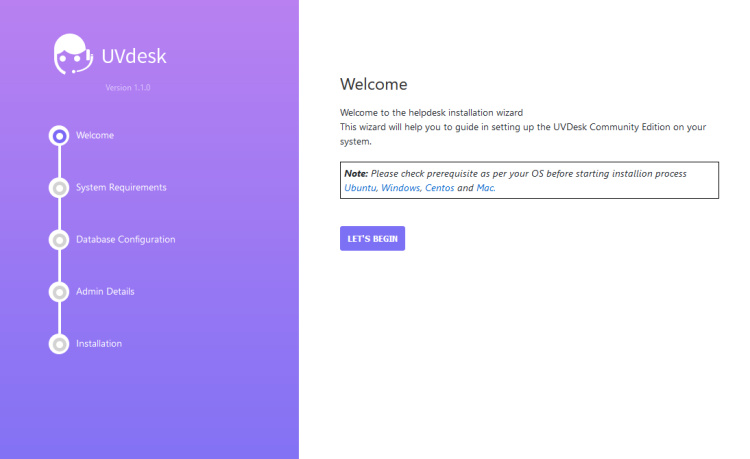This screenshot has width=750, height=459.
Task: Visit the Mac prerequisite link
Action: tap(485, 188)
